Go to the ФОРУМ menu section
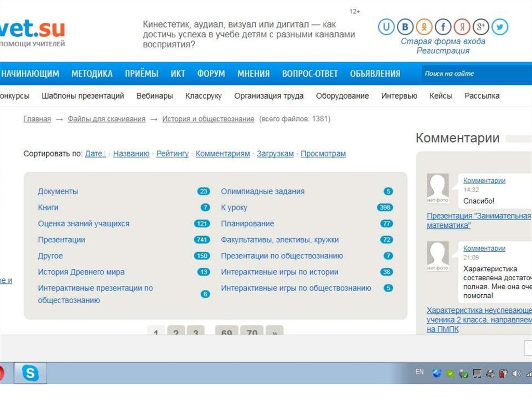This screenshot has height=398, width=532. (211, 74)
